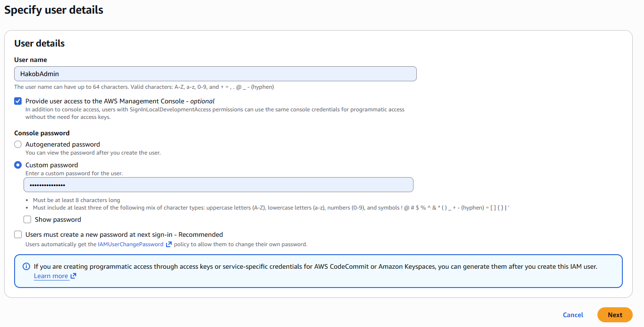
Task: Click the 'Console password' section label
Action: pyautogui.click(x=42, y=133)
